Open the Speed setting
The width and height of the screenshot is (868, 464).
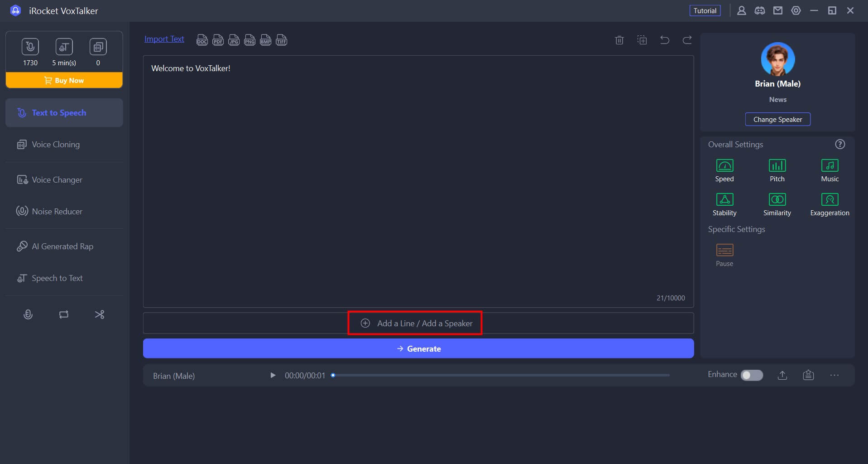pos(724,170)
